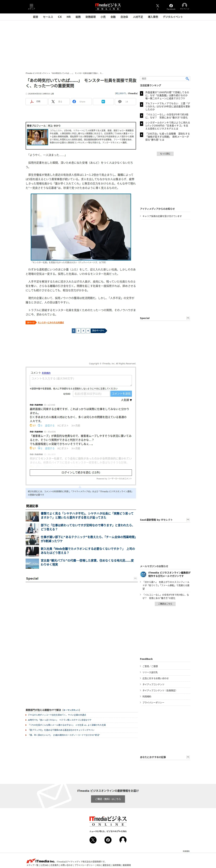
Task: Click the thumbs-up icon with 37 likes
Action: (31, 425)
